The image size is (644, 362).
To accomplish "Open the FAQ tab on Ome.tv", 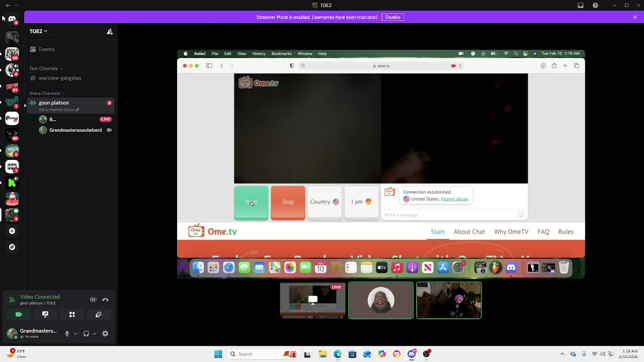I will (x=543, y=232).
